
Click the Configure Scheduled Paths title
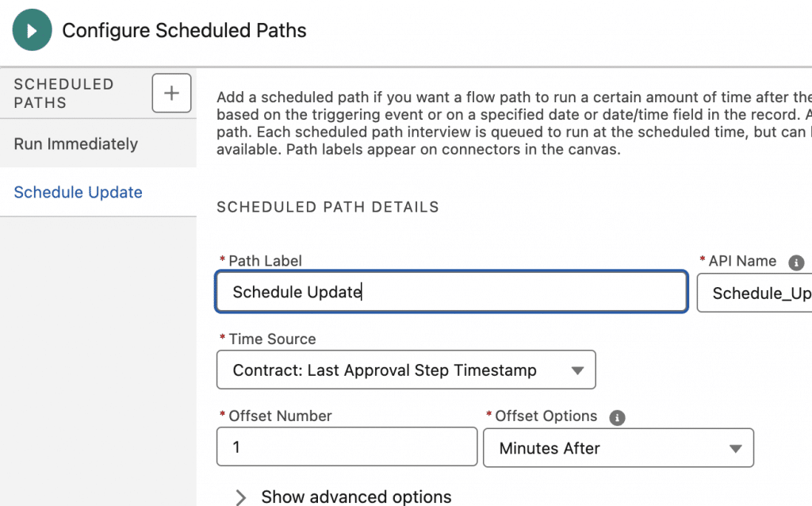point(184,31)
